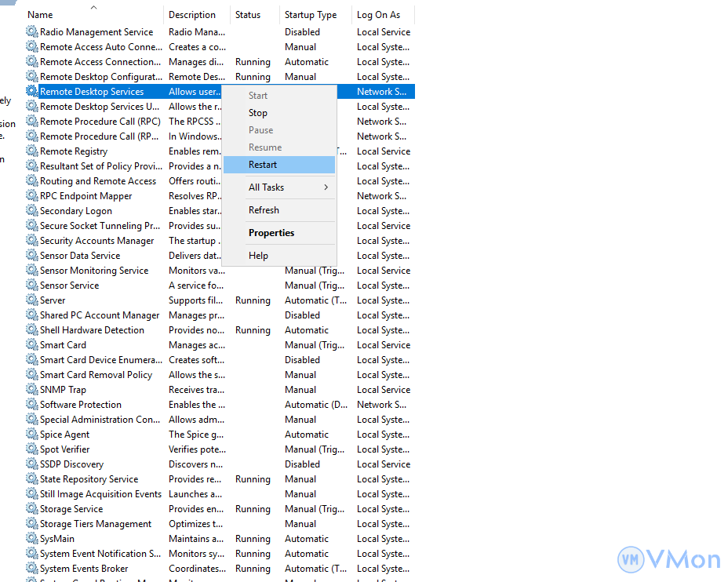Click the Status column header
728x582 pixels.
pyautogui.click(x=248, y=15)
